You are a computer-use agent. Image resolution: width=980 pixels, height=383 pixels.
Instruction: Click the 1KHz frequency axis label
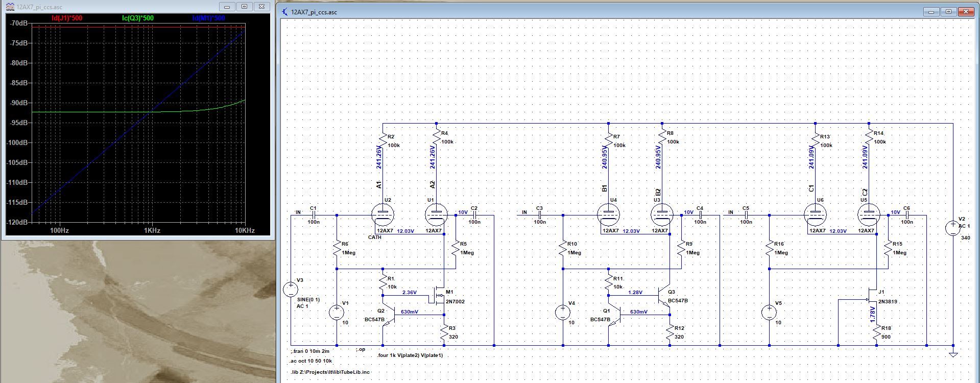[152, 231]
